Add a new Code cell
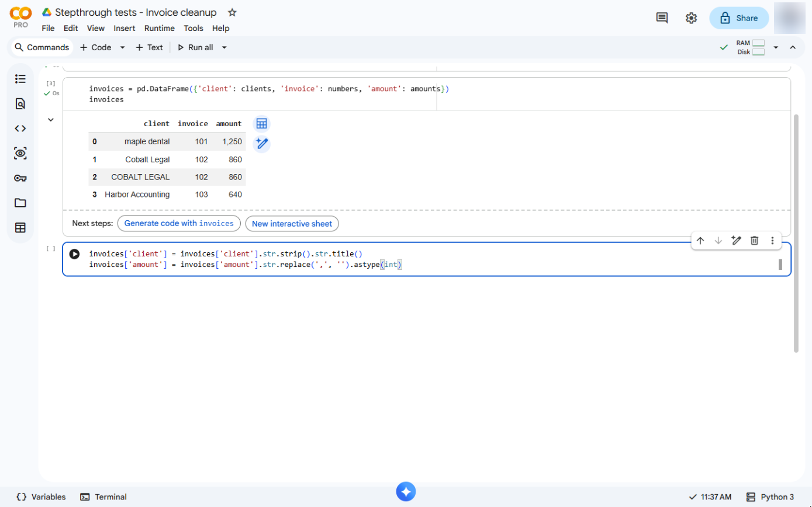 [95, 47]
